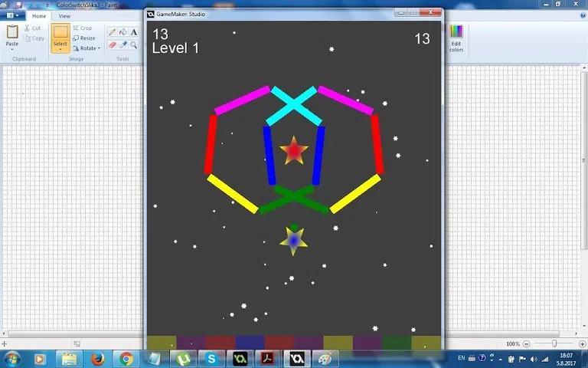Screen dimensions: 588x368
Task: Open Skype from the taskbar
Action: [x=211, y=359]
